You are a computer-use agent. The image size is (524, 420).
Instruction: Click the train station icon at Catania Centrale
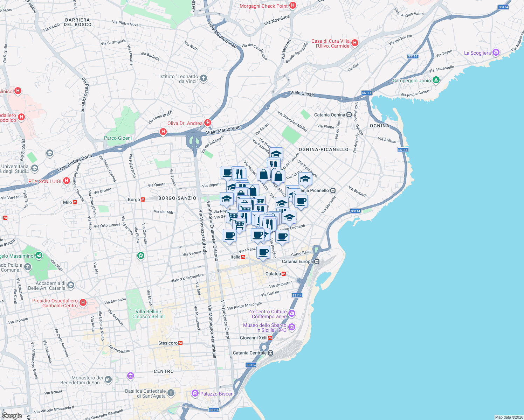tap(270, 353)
